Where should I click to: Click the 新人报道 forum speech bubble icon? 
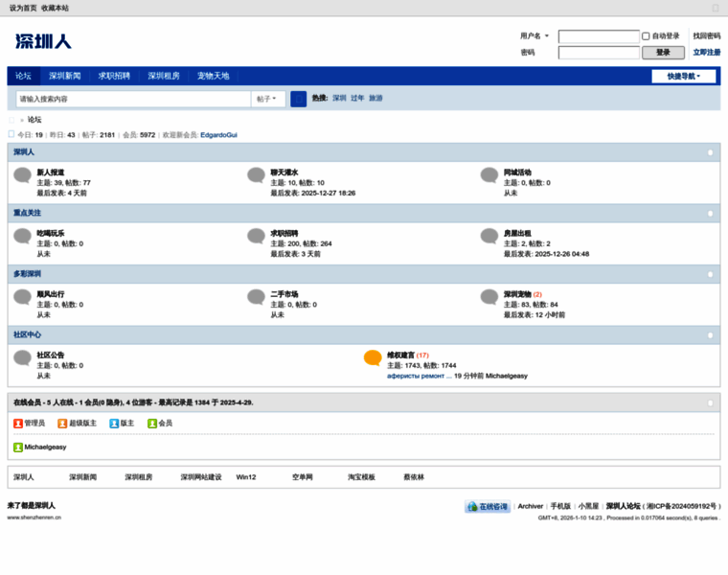[x=22, y=175]
